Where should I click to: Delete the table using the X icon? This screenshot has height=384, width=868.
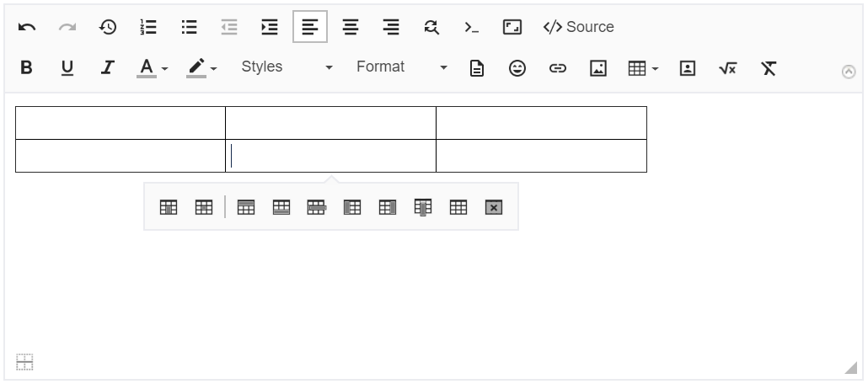pos(494,207)
